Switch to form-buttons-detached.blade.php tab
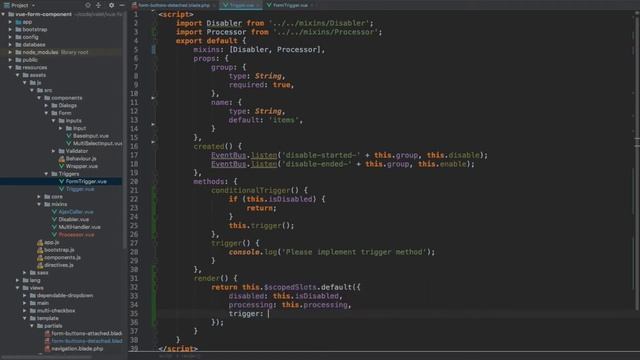Screen dimensions: 640x360 pyautogui.click(x=173, y=5)
